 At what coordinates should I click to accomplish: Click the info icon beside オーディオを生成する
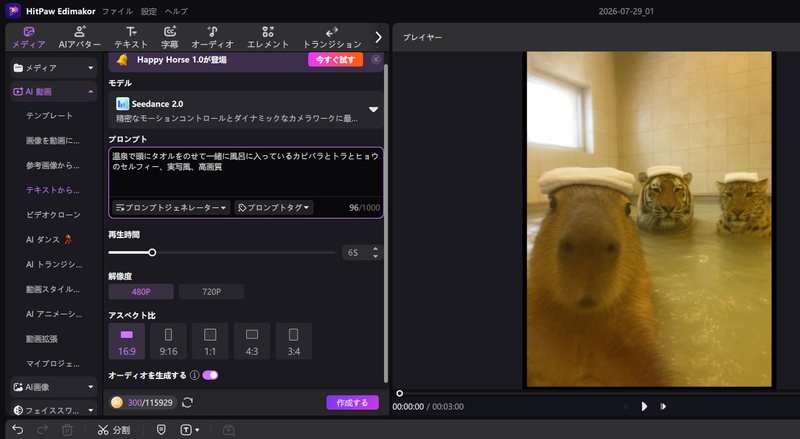[194, 375]
